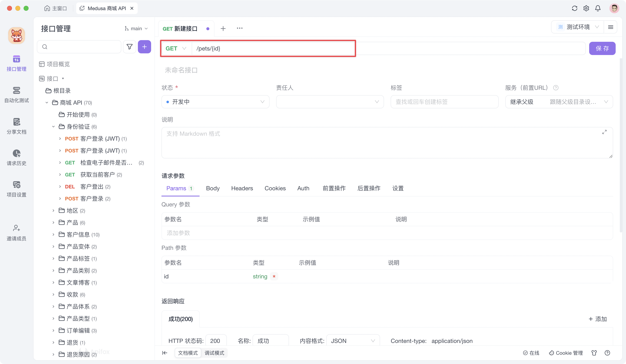Open the notifications bell

[598, 8]
